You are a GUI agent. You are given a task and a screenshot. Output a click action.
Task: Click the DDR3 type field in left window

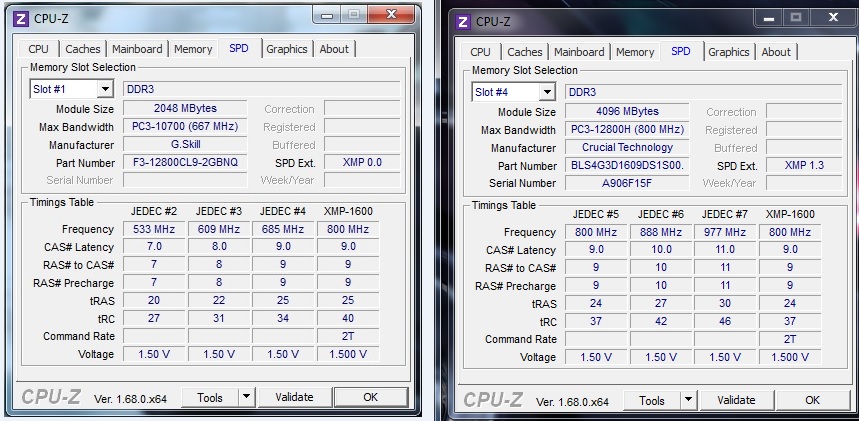(261, 89)
